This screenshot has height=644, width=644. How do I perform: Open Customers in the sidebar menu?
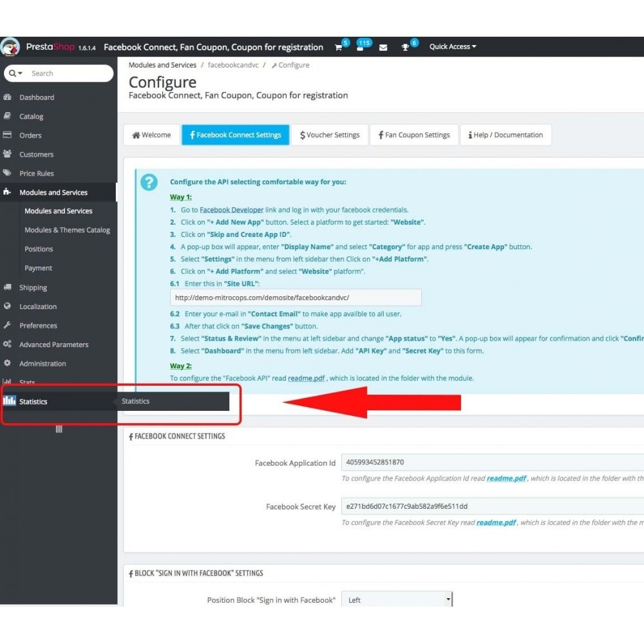tap(37, 155)
